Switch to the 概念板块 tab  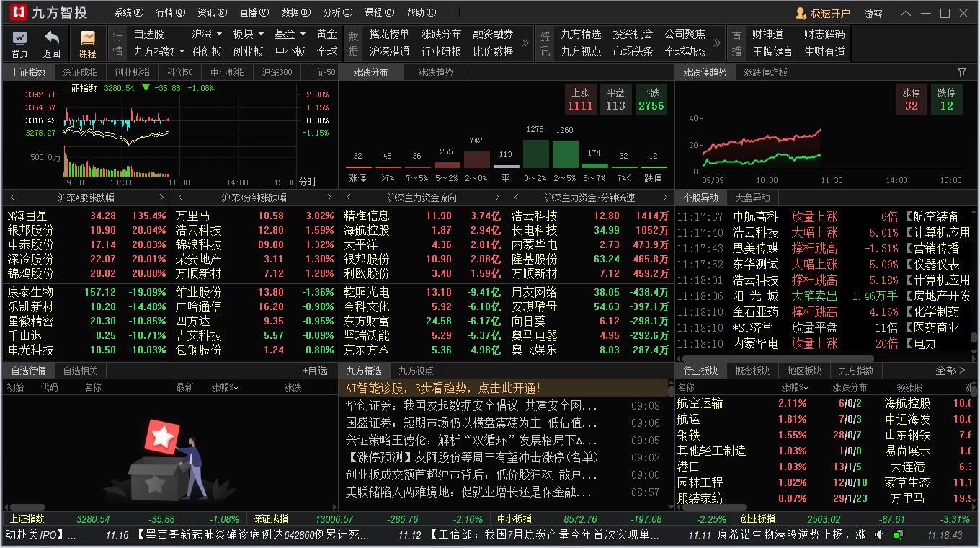tap(752, 371)
